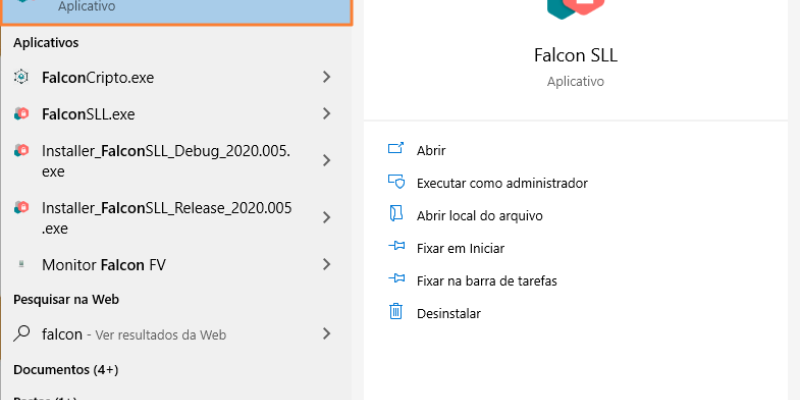
Task: Choose Fixar em Iniciar
Action: [x=460, y=248]
